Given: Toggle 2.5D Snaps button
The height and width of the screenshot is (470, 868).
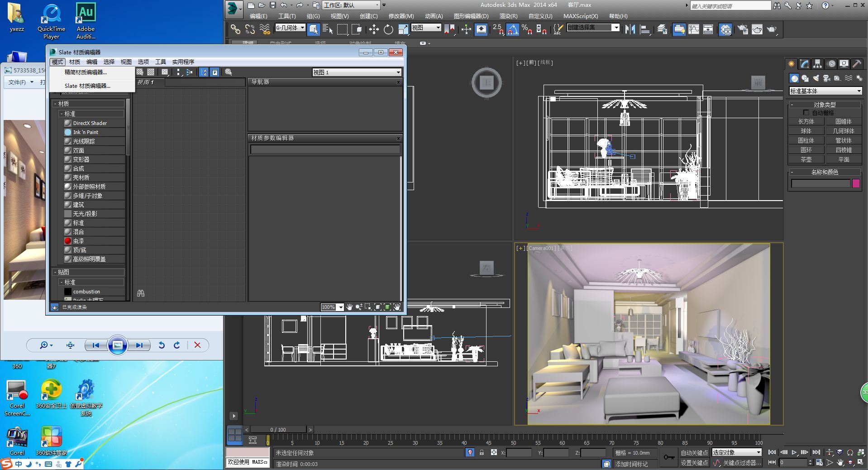Looking at the screenshot, I should point(498,29).
